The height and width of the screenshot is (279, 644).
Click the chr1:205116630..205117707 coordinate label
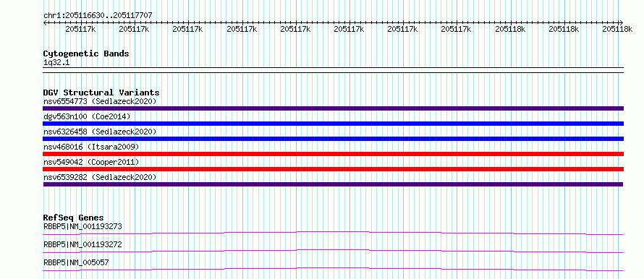[x=98, y=15]
